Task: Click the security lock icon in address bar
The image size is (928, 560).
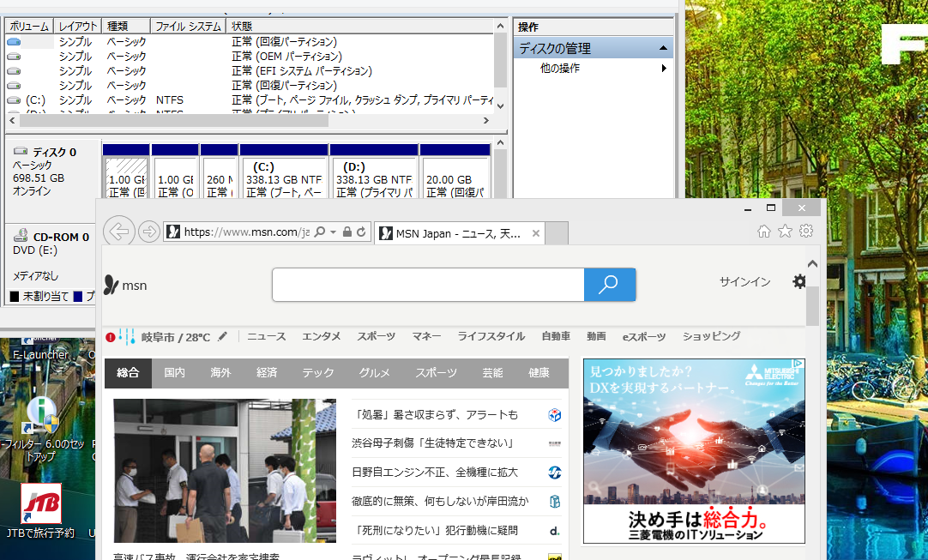Action: pos(347,232)
